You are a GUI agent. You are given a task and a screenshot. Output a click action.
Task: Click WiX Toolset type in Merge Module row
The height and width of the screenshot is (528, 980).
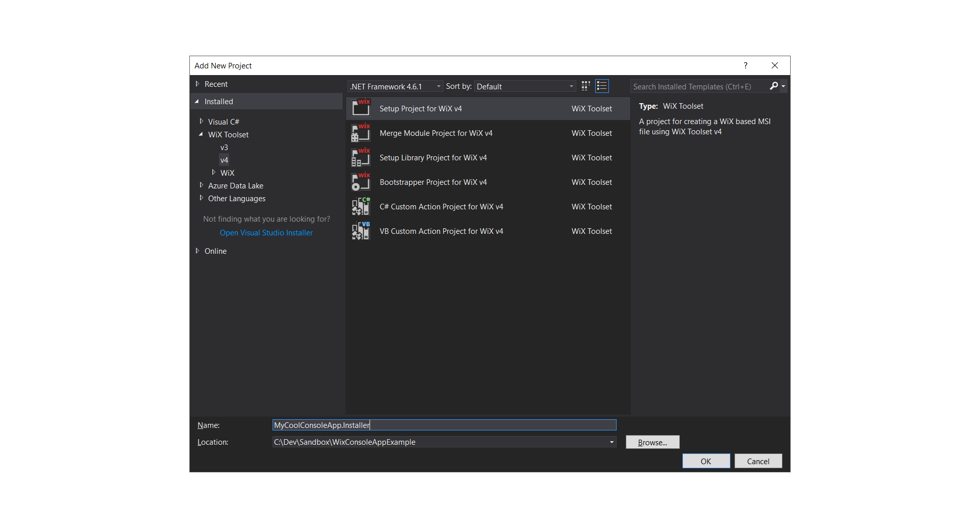[592, 133]
